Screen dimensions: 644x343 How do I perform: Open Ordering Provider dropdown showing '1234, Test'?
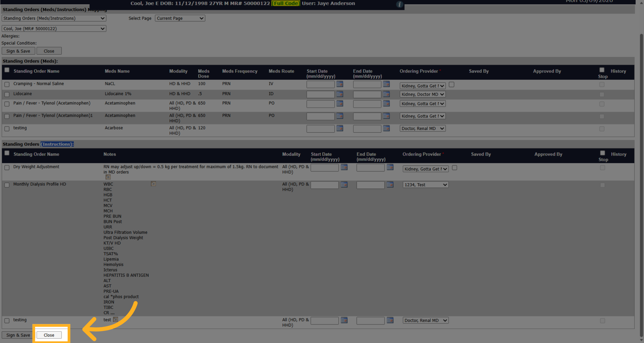pos(426,185)
